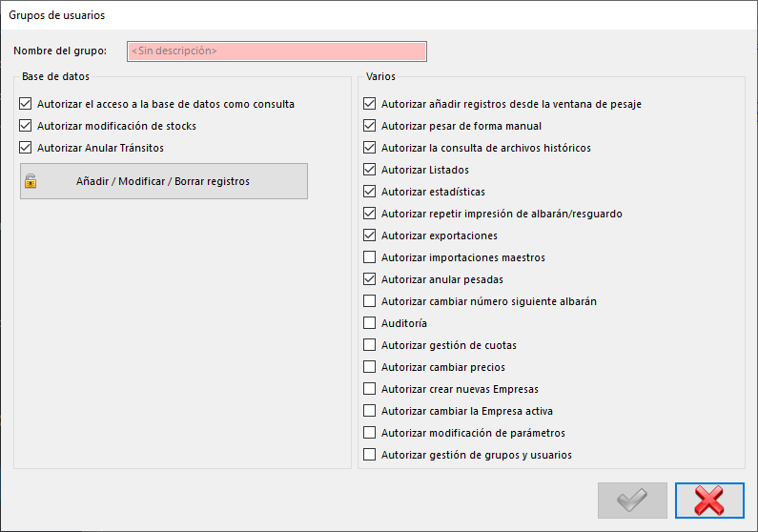Uncheck Autorizar modificación de stocks
The width and height of the screenshot is (758, 532).
coord(25,126)
